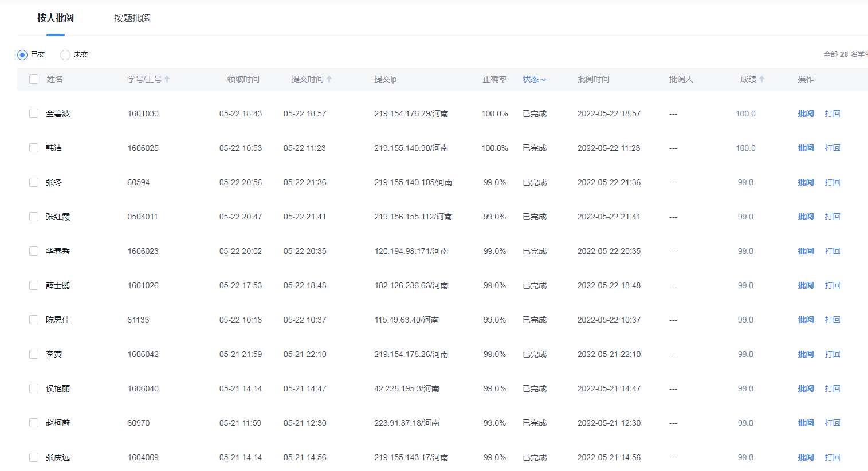Switch to 按人批阅 tab
This screenshot has height=471, width=868.
pyautogui.click(x=56, y=18)
